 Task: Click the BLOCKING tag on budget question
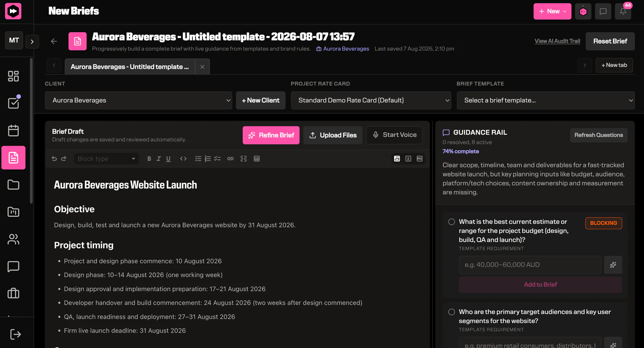603,223
